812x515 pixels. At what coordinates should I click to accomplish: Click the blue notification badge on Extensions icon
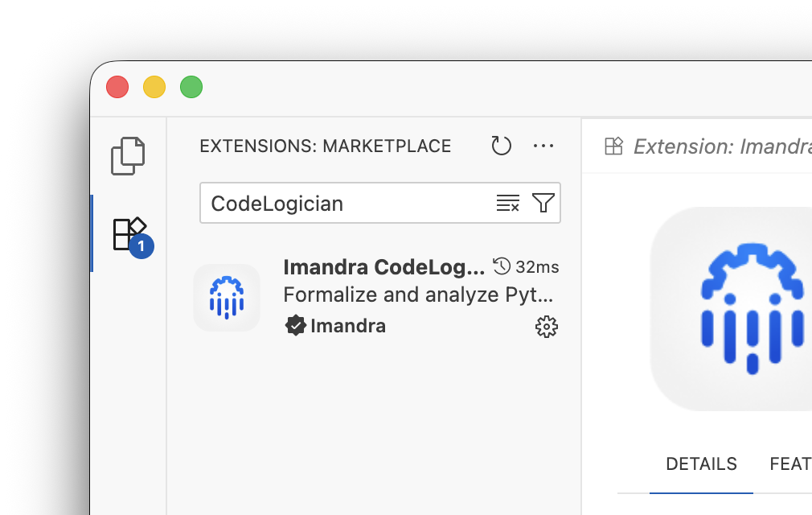pos(141,246)
